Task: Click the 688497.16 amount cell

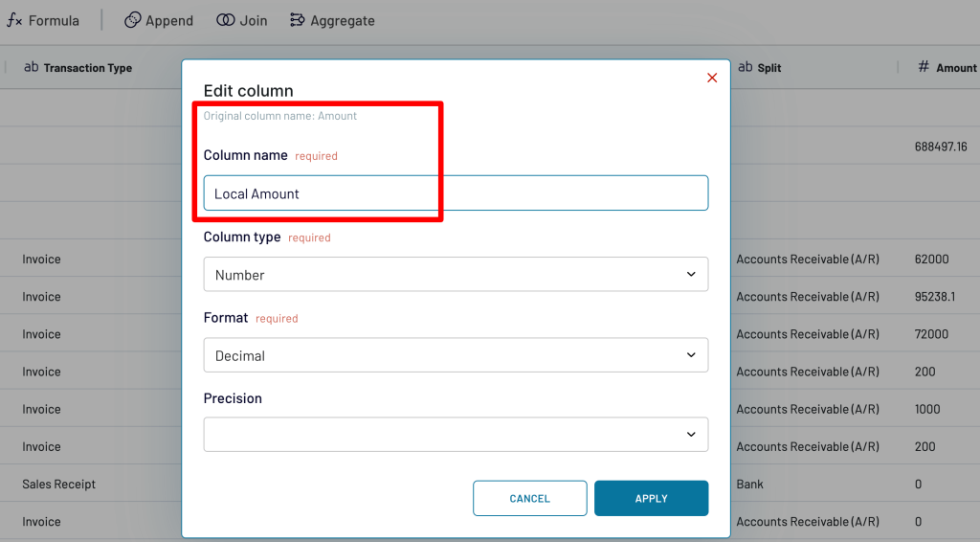Action: [x=941, y=147]
